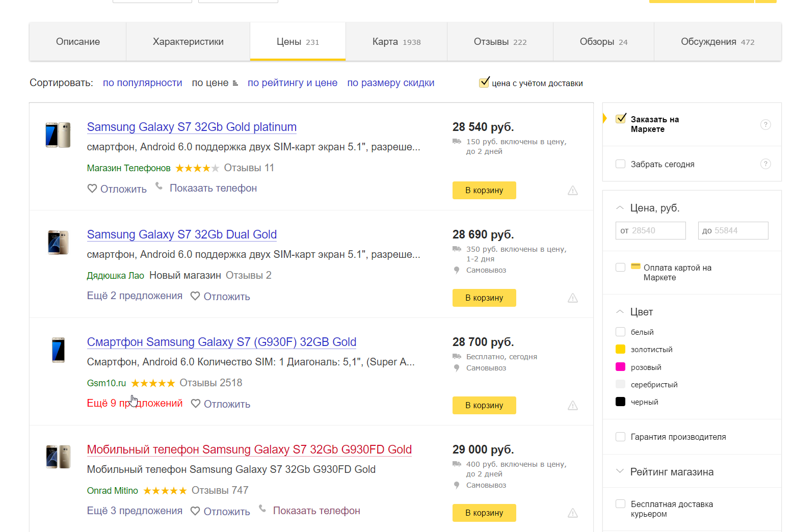Select the розовый color swatch
Image resolution: width=795 pixels, height=532 pixels.
pos(621,367)
